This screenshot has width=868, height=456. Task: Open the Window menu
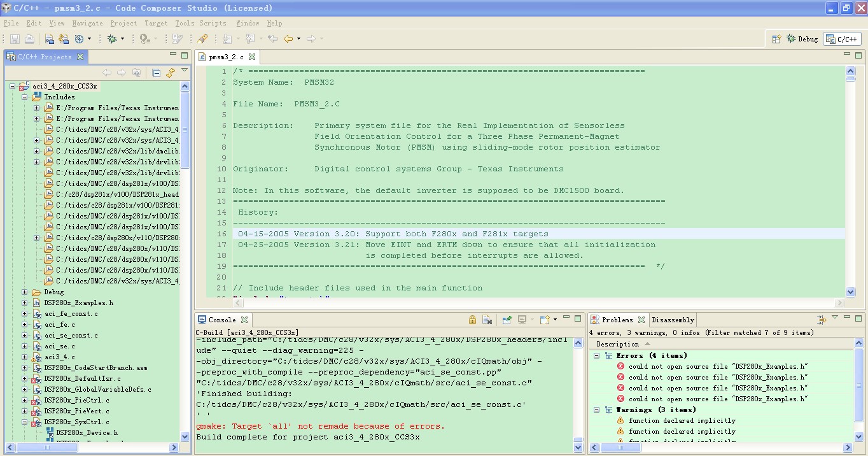pos(248,23)
